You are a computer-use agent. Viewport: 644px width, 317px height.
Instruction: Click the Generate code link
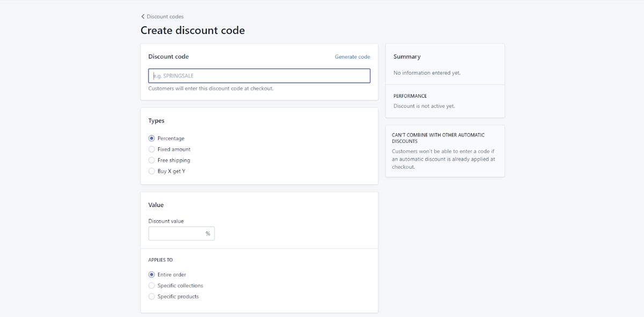[x=352, y=56]
